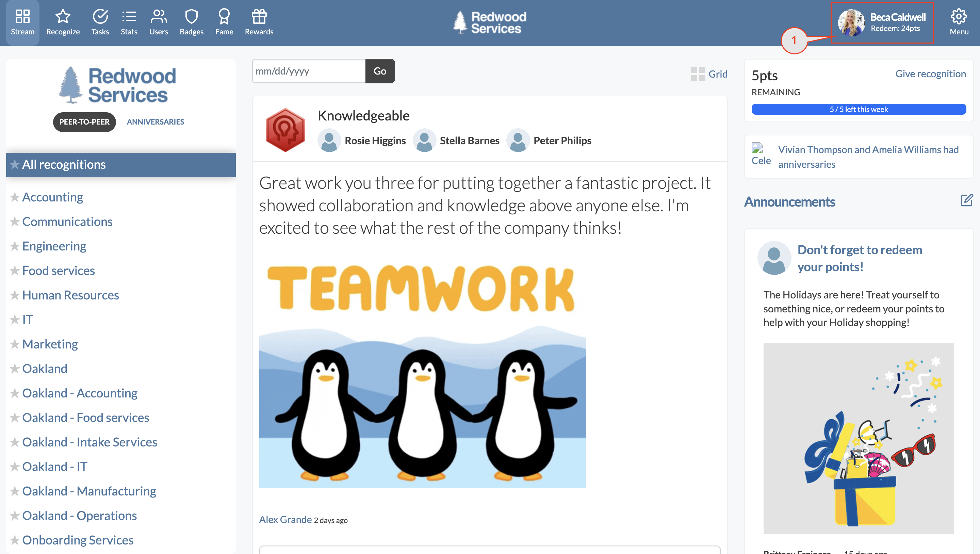Open the Don't forget to redeem announcement

[x=860, y=258]
